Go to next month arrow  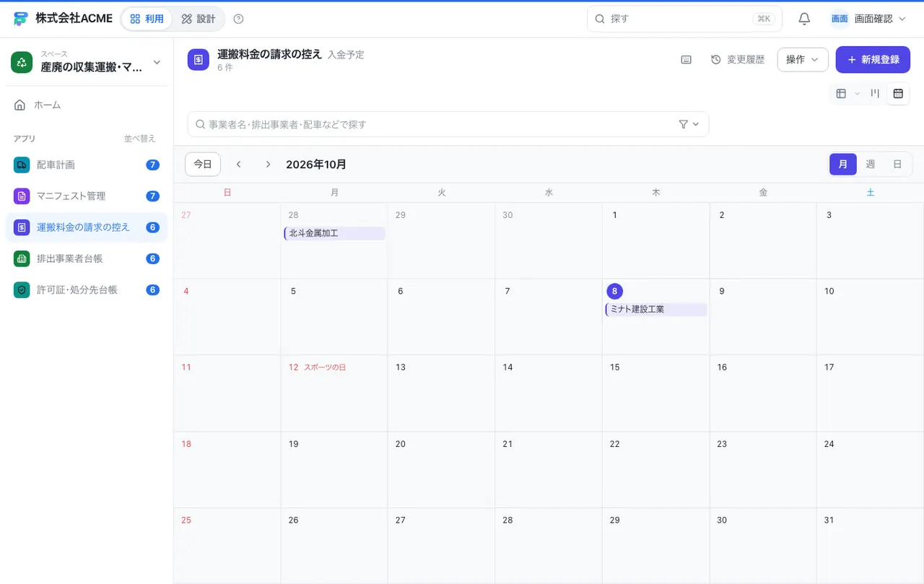[268, 164]
